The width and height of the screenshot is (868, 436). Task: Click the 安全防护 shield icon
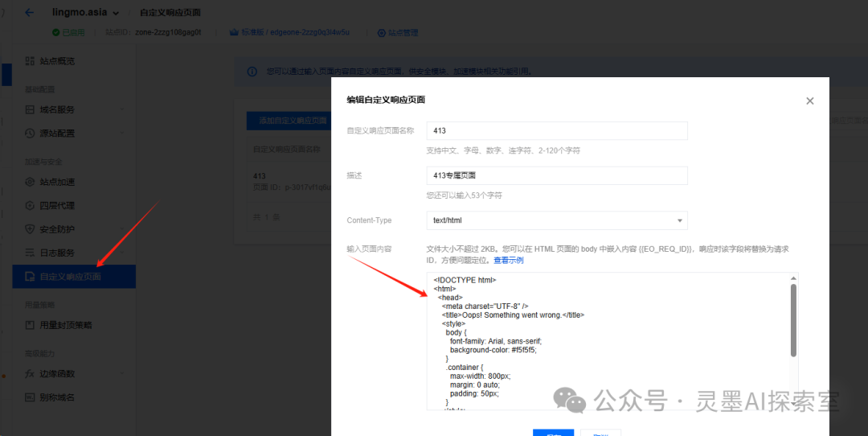30,228
